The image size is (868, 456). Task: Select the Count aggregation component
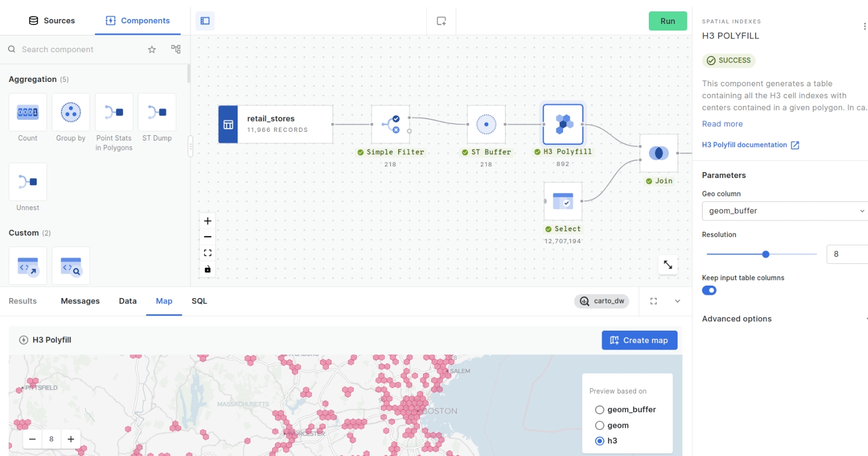28,112
